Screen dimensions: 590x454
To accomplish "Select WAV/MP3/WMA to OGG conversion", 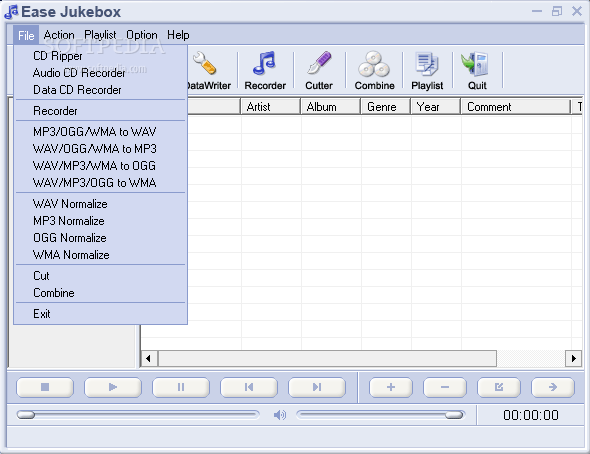I will [100, 166].
